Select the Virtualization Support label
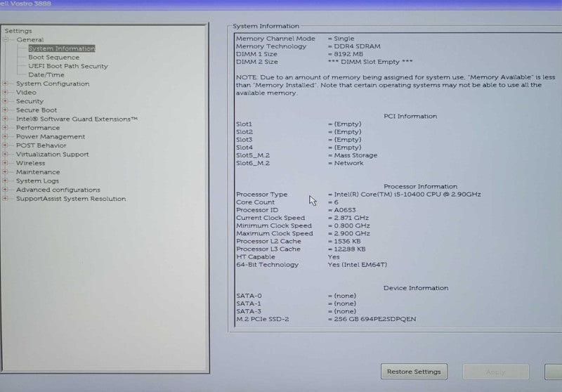 tap(52, 155)
